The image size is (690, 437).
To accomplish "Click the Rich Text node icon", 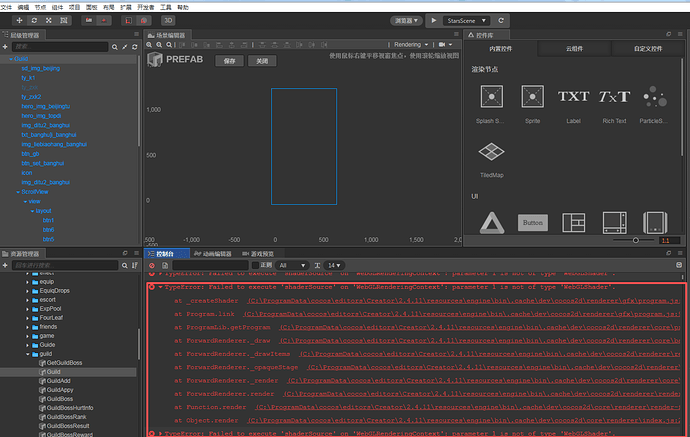I will pos(614,96).
